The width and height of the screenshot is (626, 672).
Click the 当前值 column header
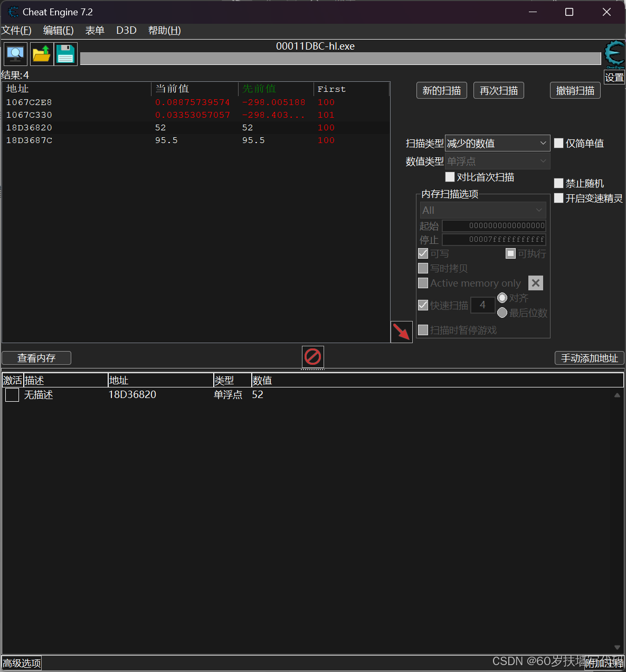point(195,89)
